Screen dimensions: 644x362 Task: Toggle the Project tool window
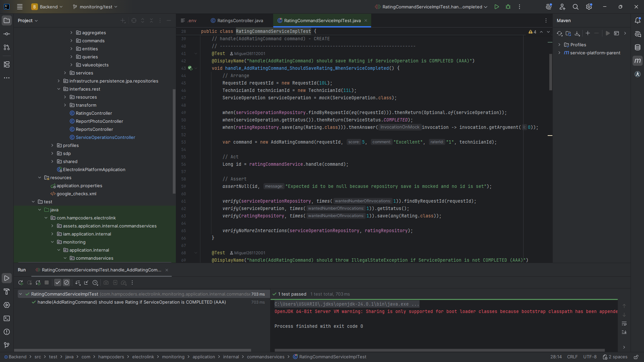[7, 20]
